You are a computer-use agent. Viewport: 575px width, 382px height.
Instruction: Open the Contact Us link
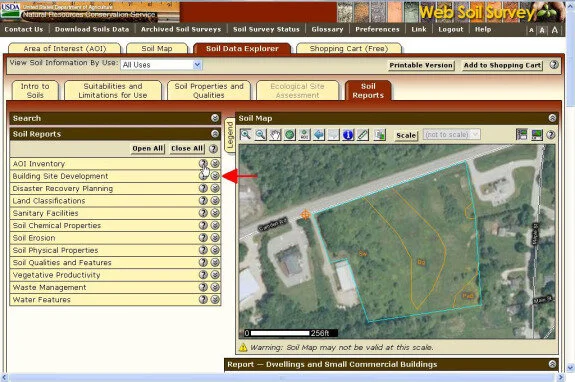pyautogui.click(x=24, y=29)
